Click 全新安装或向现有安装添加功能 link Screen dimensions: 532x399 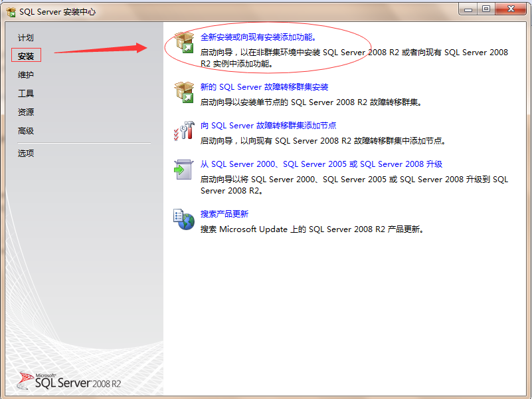258,37
